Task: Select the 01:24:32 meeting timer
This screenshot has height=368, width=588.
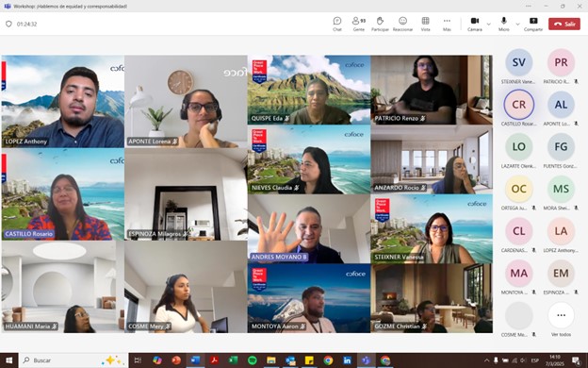Action: pyautogui.click(x=27, y=24)
